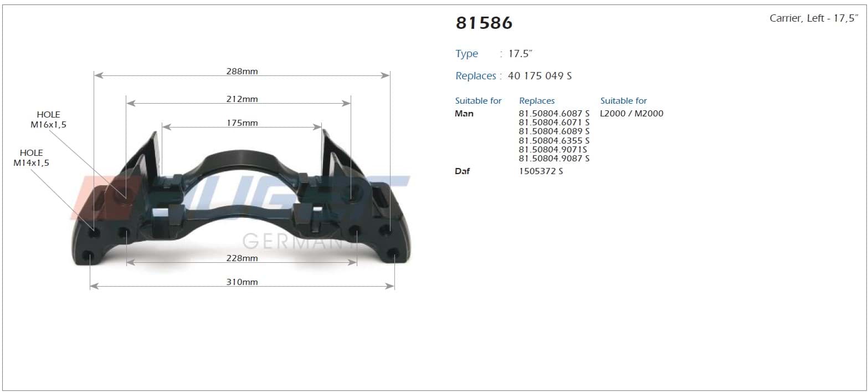Click the HOLE M16x1,5 annotation
Viewport: 868px width, 392px height.
tap(48, 120)
